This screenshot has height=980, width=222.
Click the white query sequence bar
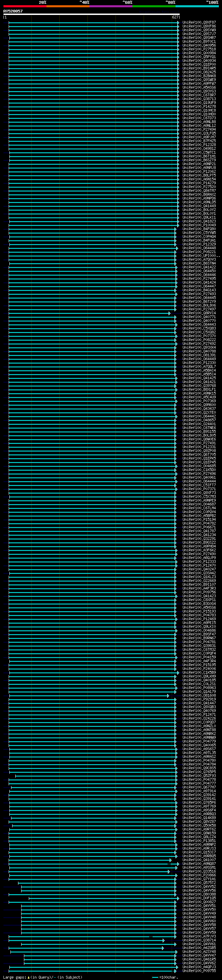pos(92,15)
